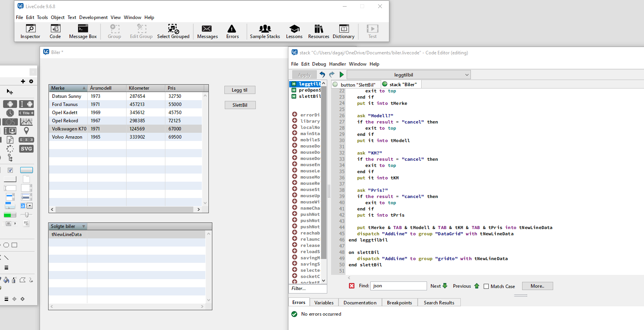Open the Handler menu in Code Editor

click(337, 64)
